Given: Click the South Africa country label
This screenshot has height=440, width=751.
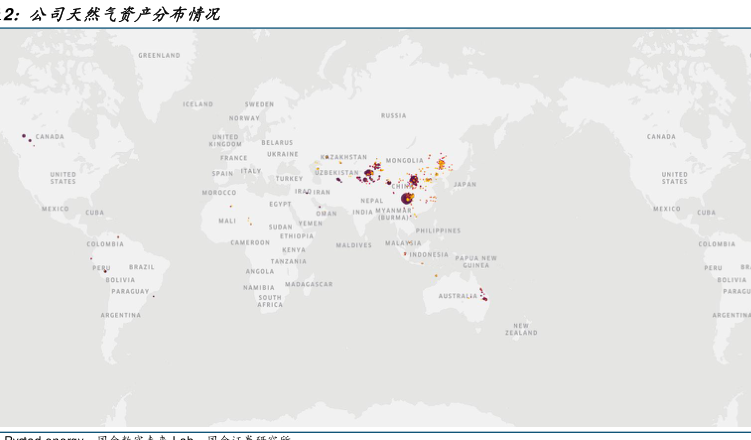Looking at the screenshot, I should 269,301.
